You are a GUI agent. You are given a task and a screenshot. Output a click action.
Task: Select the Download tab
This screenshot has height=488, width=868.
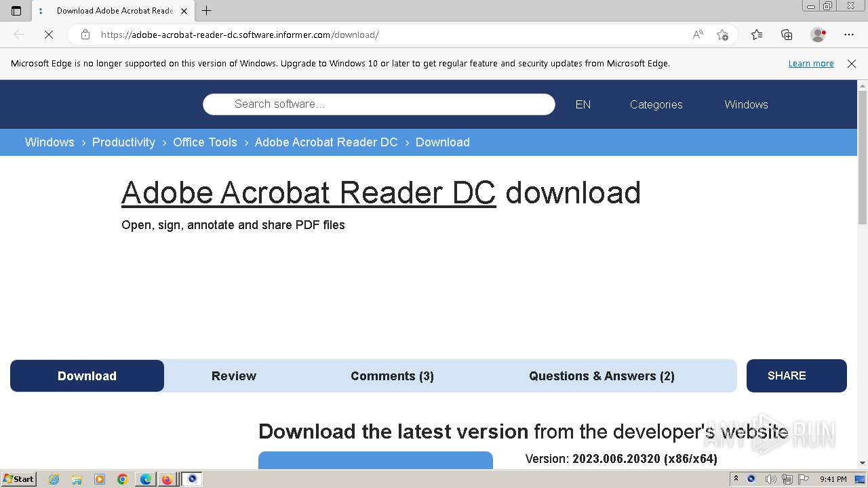(87, 376)
